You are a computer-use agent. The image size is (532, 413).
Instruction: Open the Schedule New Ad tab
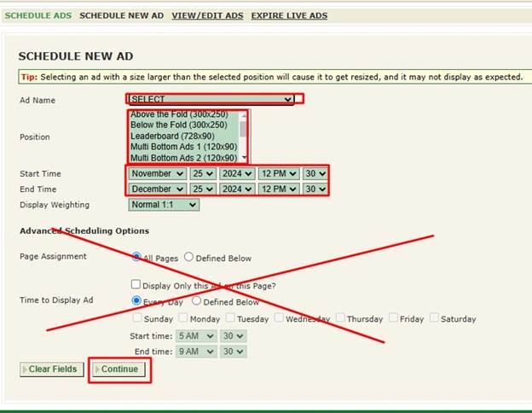pyautogui.click(x=121, y=15)
